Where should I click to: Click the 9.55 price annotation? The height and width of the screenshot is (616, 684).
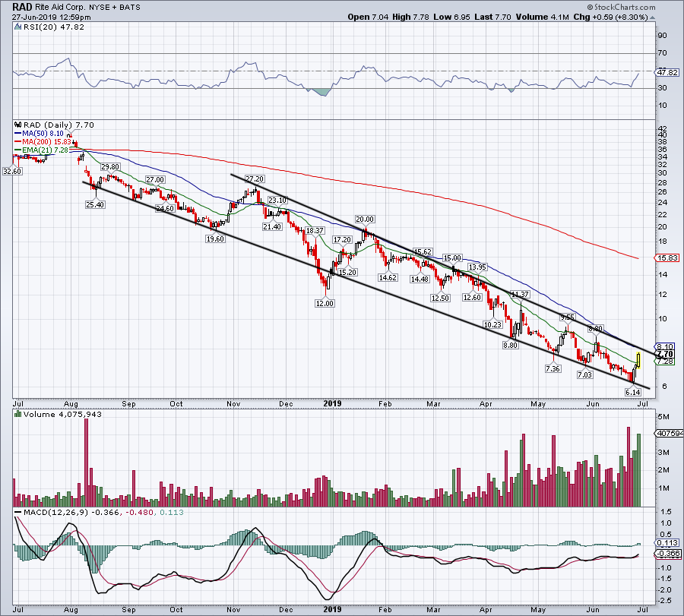568,317
